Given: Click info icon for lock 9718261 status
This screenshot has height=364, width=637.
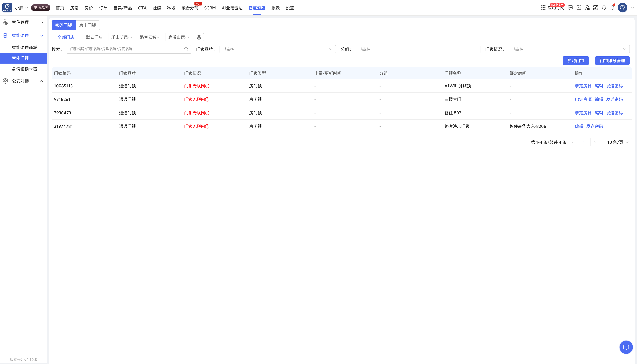Looking at the screenshot, I should (207, 100).
